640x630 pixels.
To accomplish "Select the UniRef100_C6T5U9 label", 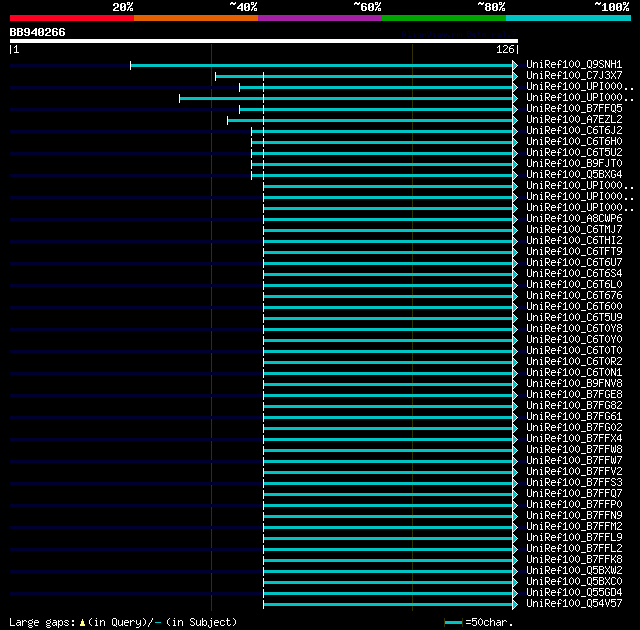I will click(574, 317).
